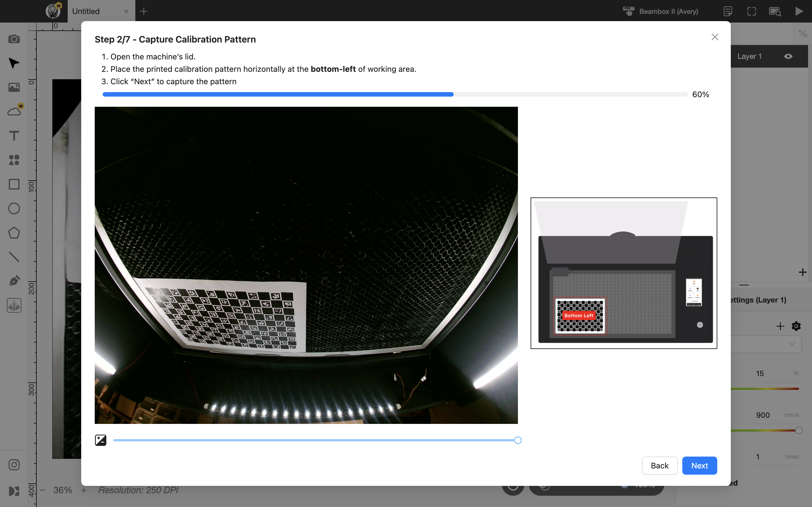
Task: Click the Next button
Action: (699, 465)
